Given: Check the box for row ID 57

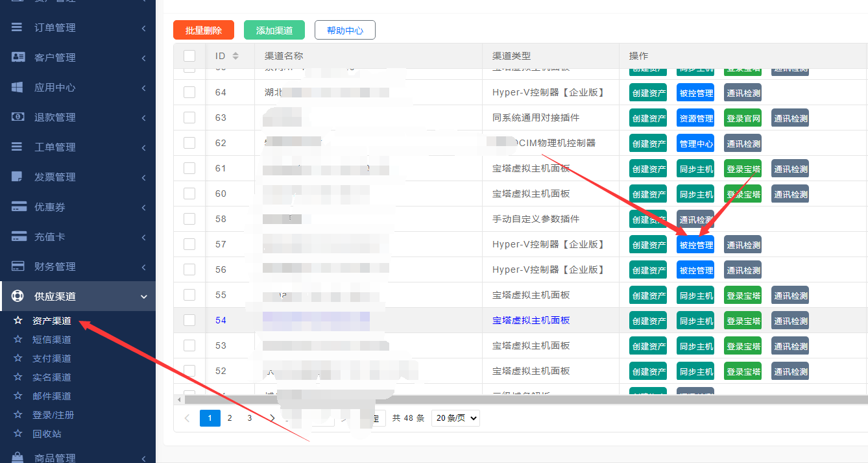Looking at the screenshot, I should click(x=189, y=244).
